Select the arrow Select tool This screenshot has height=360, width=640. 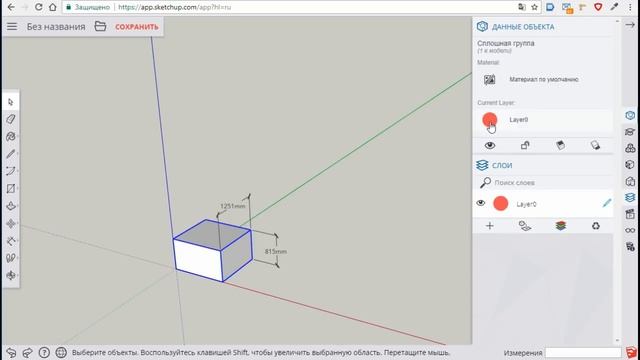point(11,102)
